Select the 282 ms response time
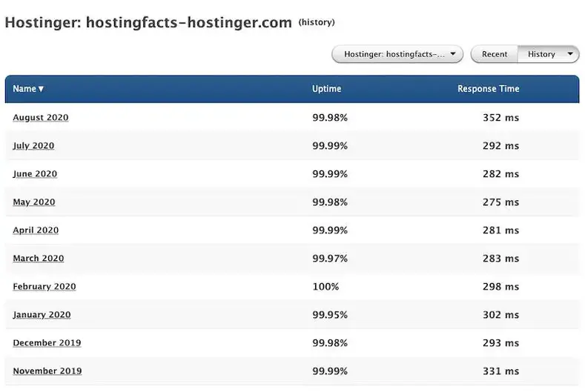 pyautogui.click(x=500, y=174)
